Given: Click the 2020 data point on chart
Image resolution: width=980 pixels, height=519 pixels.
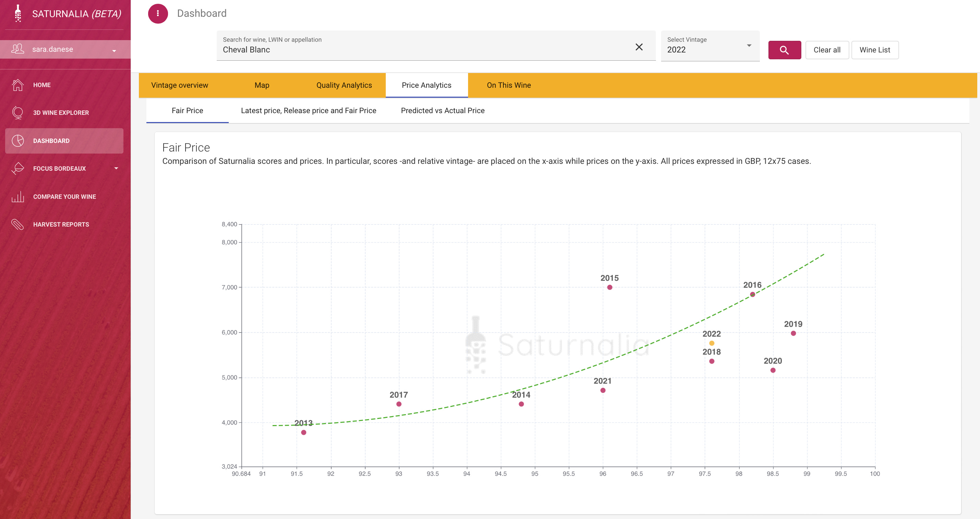Looking at the screenshot, I should pyautogui.click(x=773, y=370).
